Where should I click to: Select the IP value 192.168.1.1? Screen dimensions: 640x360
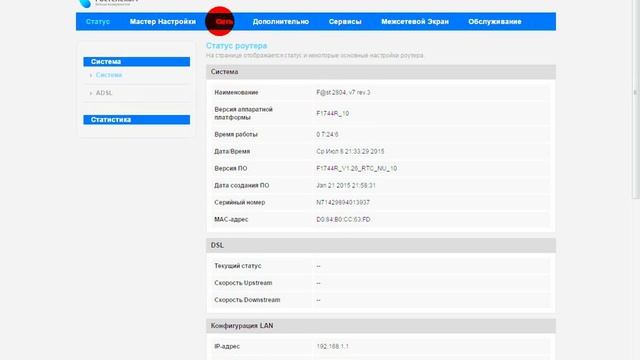pos(333,347)
